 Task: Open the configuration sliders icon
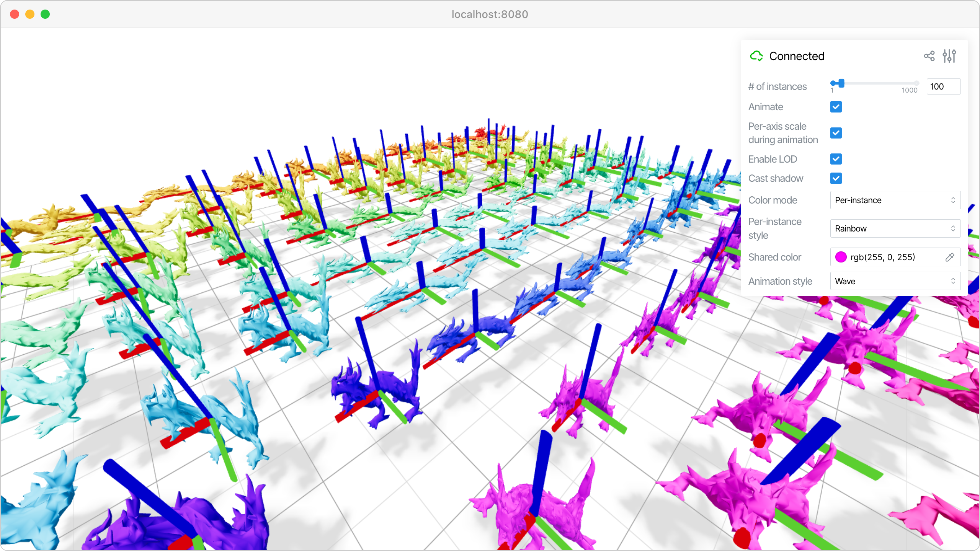click(x=949, y=56)
